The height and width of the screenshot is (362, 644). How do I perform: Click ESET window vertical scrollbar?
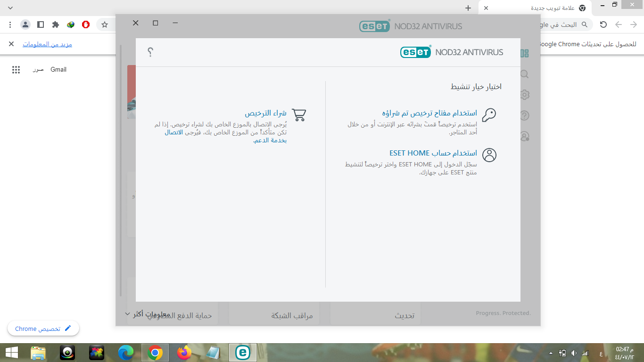121,170
